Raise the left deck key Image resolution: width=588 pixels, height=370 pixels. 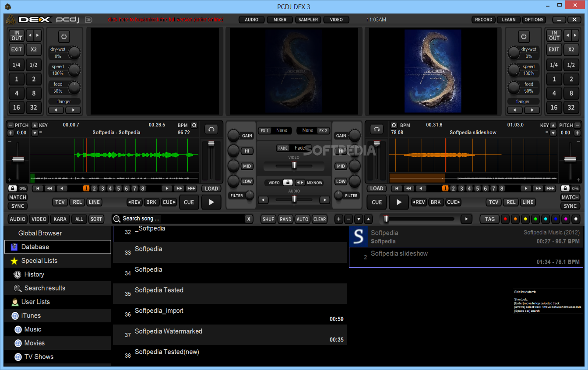(35, 125)
